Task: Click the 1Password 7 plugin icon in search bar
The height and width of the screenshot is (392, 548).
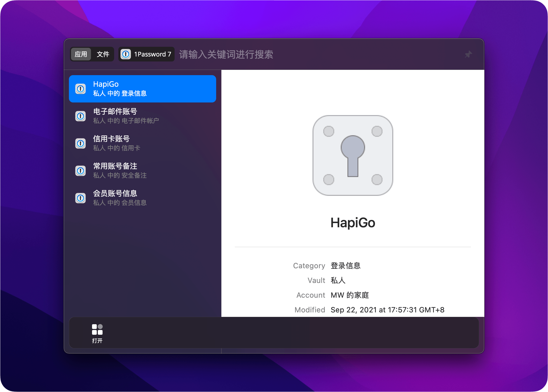Action: [x=126, y=54]
